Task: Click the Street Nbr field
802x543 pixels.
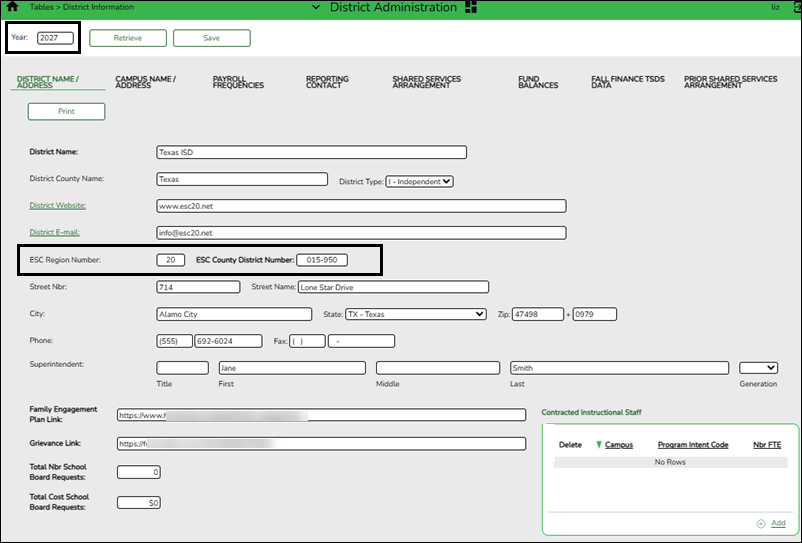Action: click(x=198, y=287)
